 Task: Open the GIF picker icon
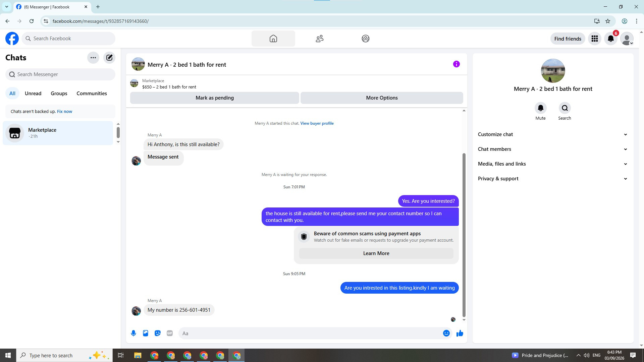point(170,333)
